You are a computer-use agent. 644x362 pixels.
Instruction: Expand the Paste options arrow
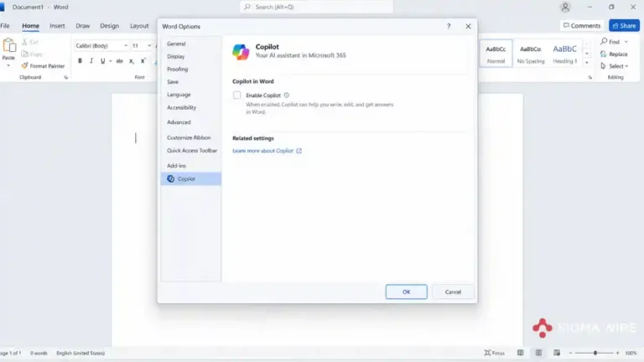point(8,65)
